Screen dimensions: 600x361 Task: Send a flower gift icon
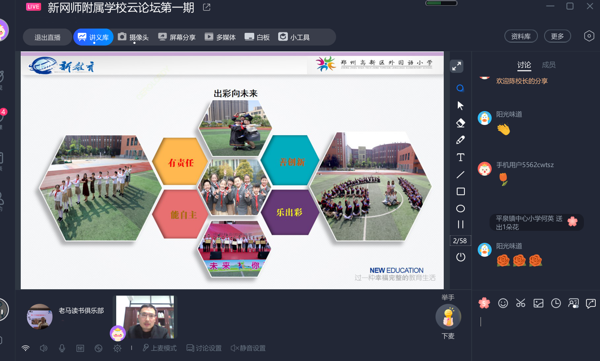point(484,303)
